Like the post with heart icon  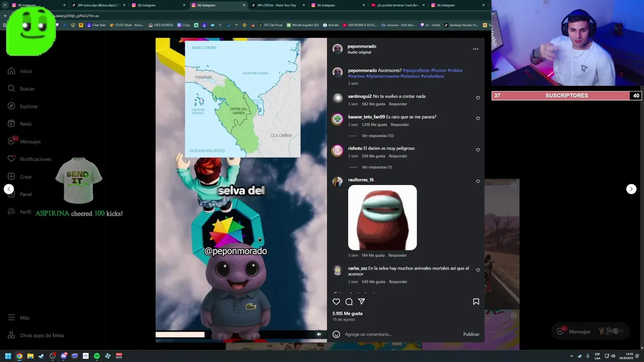click(x=336, y=302)
